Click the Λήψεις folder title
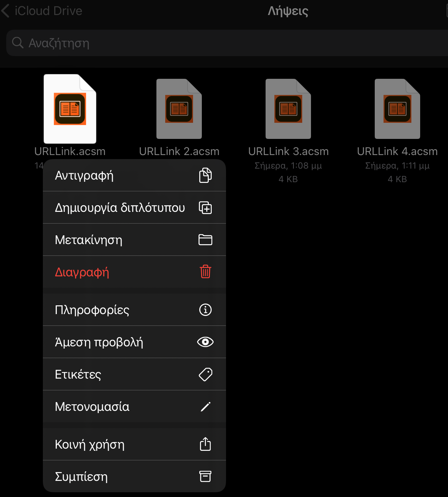448x497 pixels. click(288, 11)
